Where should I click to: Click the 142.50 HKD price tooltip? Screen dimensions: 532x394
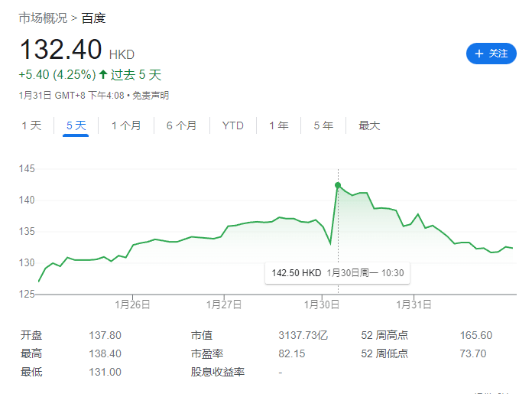338,273
